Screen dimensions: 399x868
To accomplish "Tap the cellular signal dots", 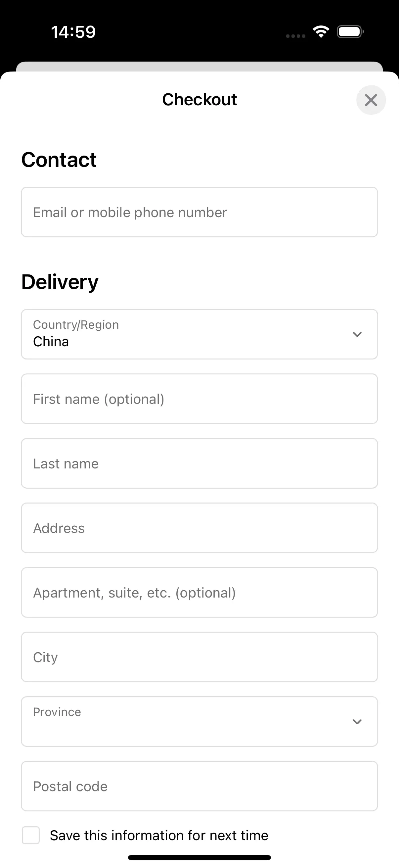I will 296,36.
